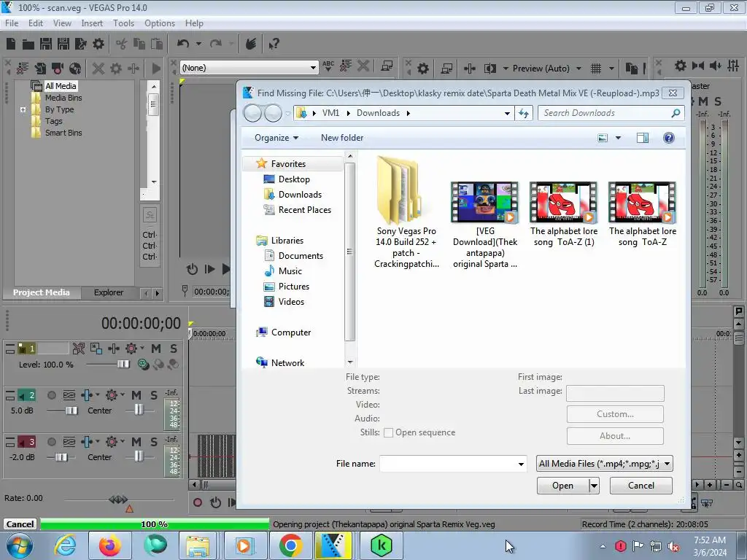This screenshot has width=747, height=560.
Task: Open the address bar previous locations dropdown
Action: pos(508,113)
